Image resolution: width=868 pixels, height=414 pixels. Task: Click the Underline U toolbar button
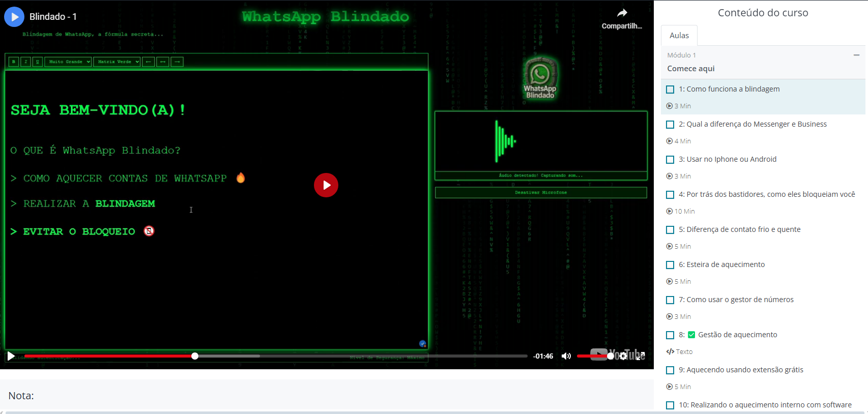point(38,62)
